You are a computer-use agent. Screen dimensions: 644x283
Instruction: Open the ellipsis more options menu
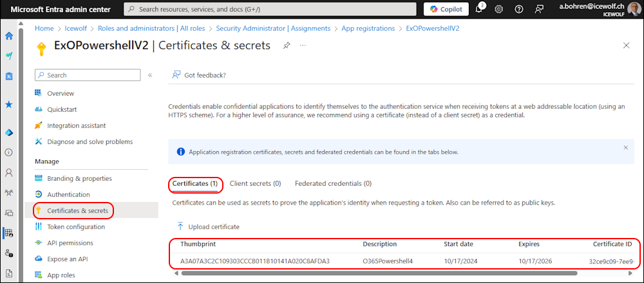[303, 45]
